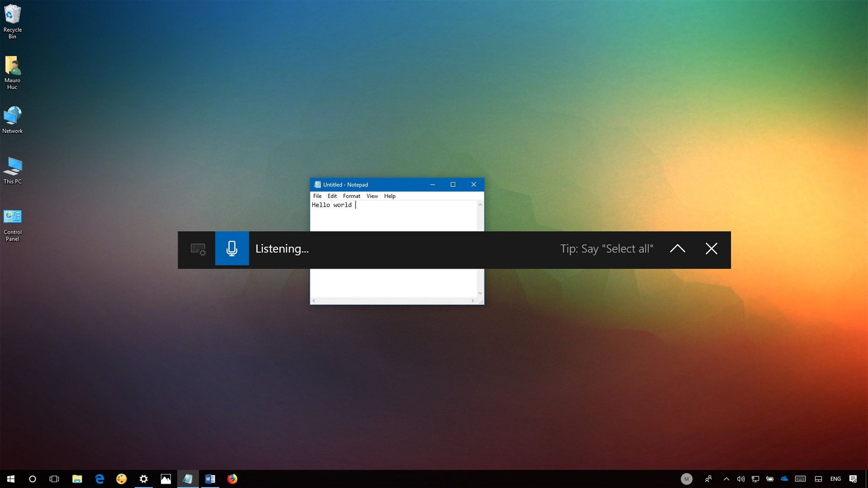868x488 pixels.
Task: Open Microsoft Edge from the taskbar
Action: tap(99, 479)
